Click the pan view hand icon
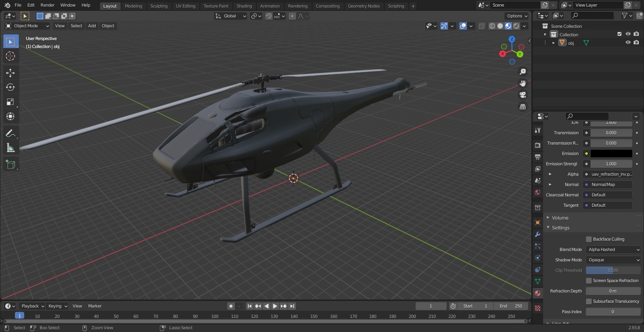The width and height of the screenshot is (644, 332). [x=522, y=83]
